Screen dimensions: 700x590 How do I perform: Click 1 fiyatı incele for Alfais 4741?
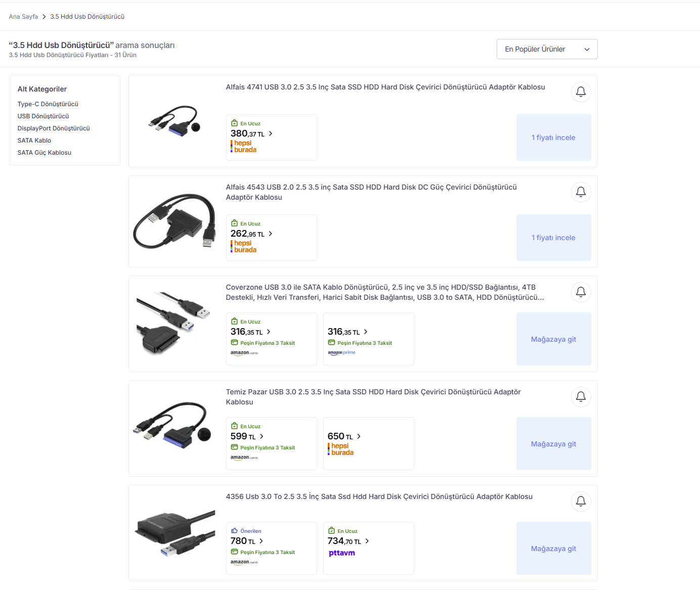[x=553, y=138]
